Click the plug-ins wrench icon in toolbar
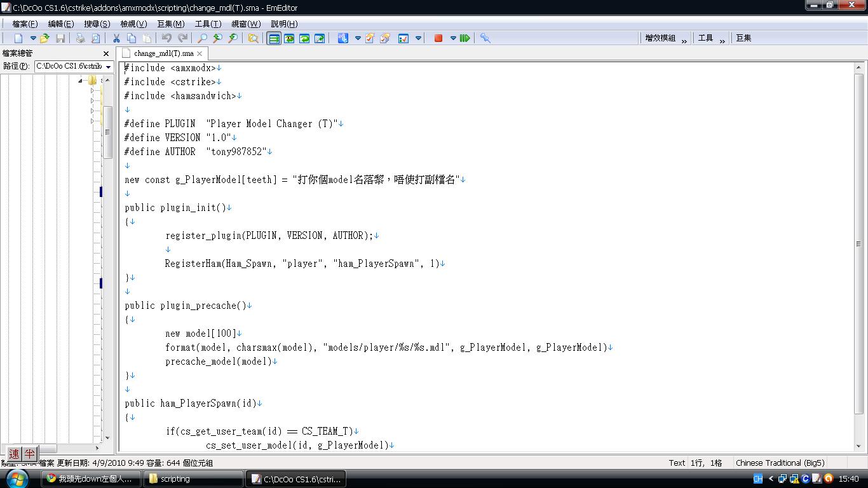This screenshot has height=488, width=868. (x=485, y=38)
